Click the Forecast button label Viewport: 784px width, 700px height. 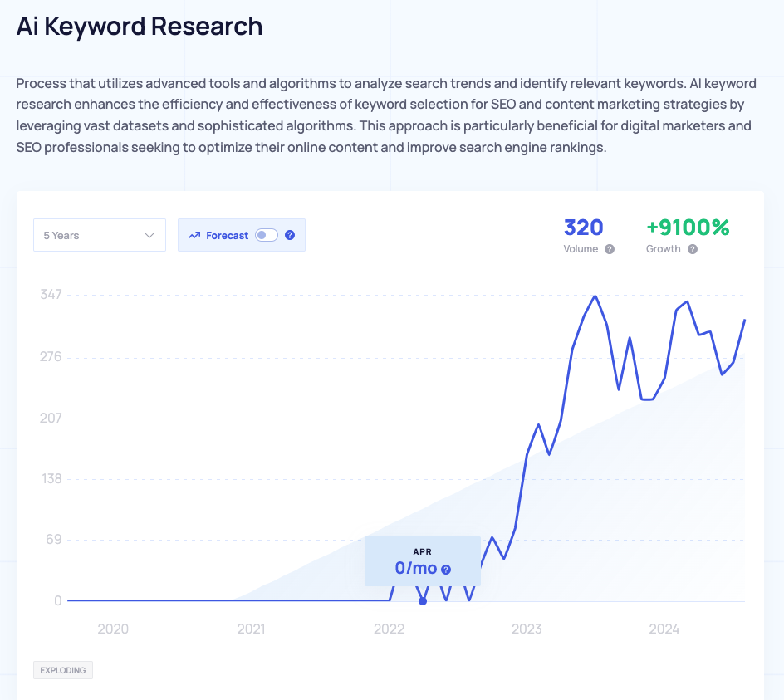coord(225,235)
